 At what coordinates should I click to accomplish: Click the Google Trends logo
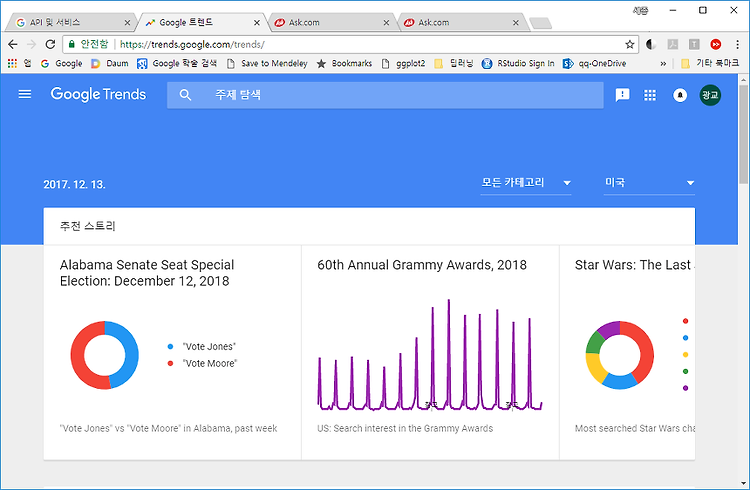point(98,94)
